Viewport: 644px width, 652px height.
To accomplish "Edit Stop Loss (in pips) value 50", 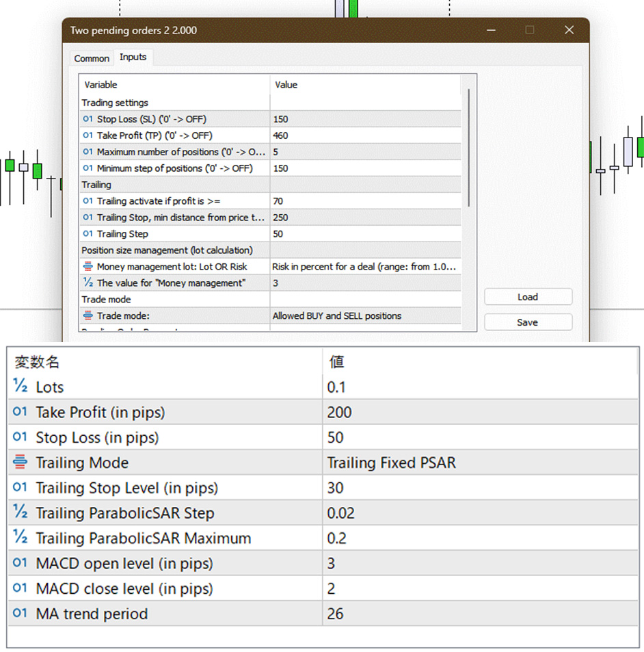I will 480,437.
